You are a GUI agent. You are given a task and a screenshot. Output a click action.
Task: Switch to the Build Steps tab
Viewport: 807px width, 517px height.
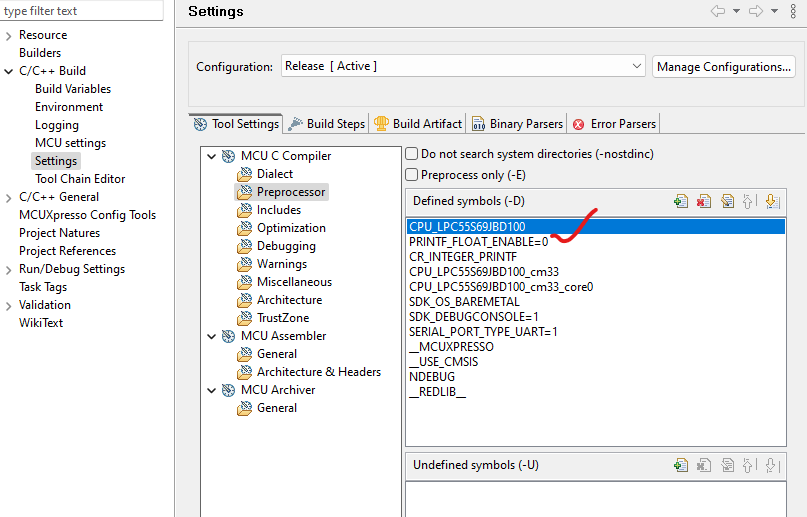pos(326,124)
